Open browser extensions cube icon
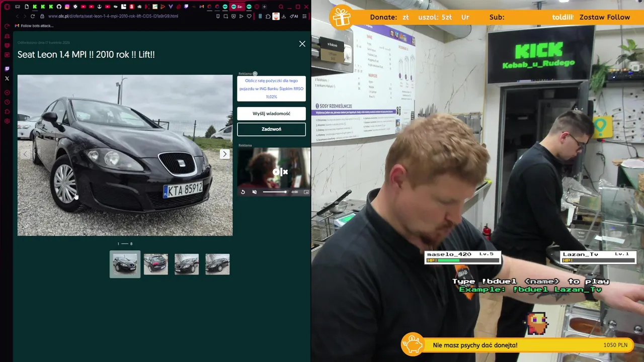The width and height of the screenshot is (644, 362). coord(268,16)
